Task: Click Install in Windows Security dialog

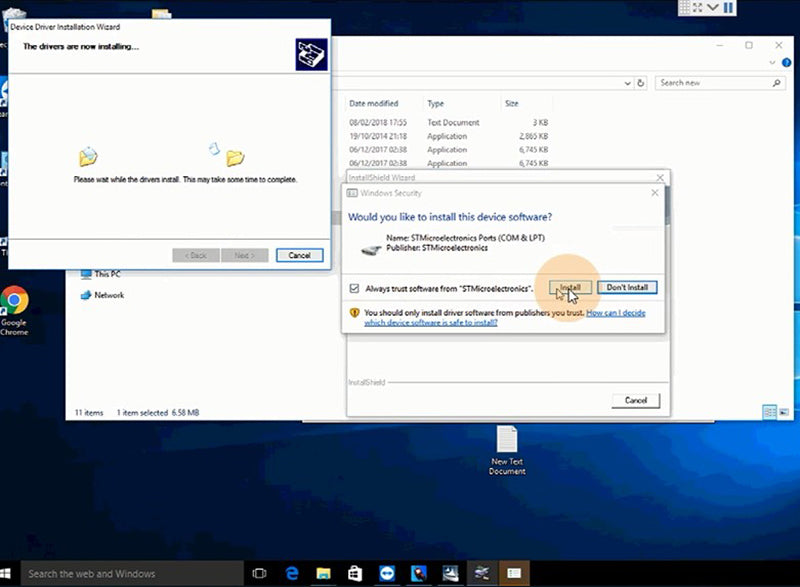Action: [570, 288]
